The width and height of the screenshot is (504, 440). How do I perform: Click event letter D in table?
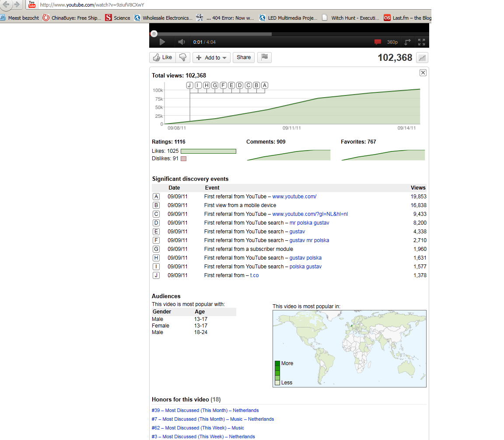click(x=156, y=223)
